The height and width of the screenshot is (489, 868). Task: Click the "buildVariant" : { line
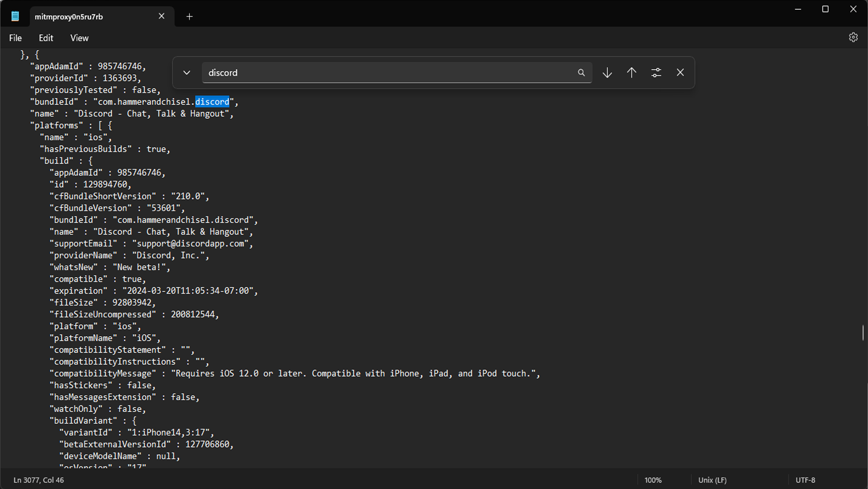pos(93,421)
